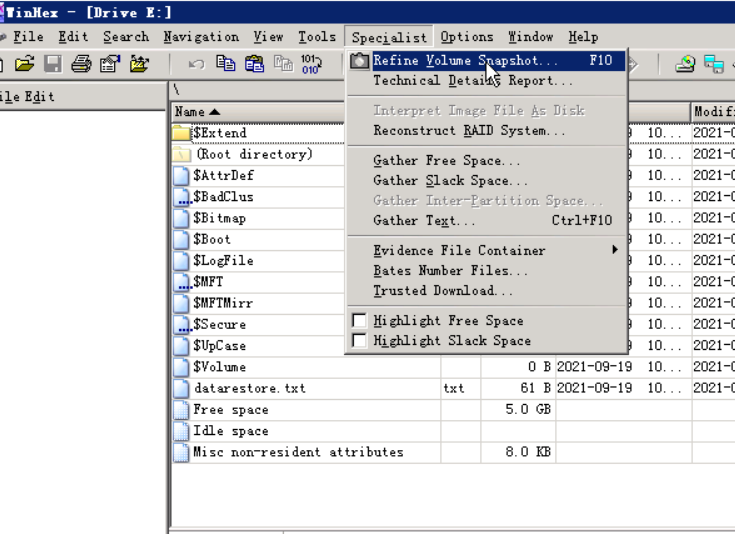Click the Name column sort arrow

tap(215, 112)
